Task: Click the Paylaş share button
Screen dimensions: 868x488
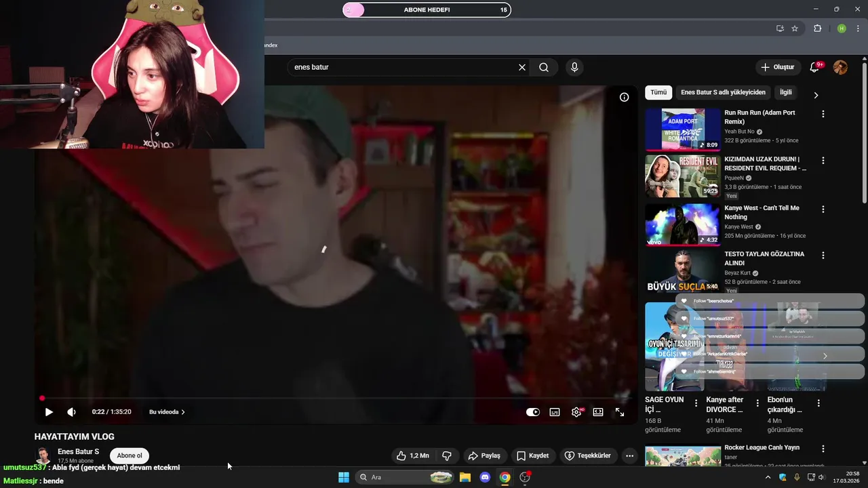Action: point(484,455)
